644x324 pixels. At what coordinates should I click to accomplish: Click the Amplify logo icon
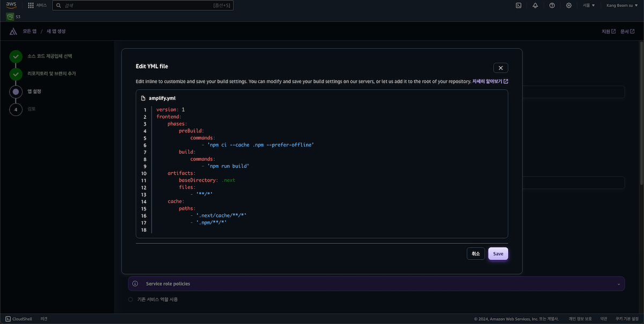click(x=13, y=32)
